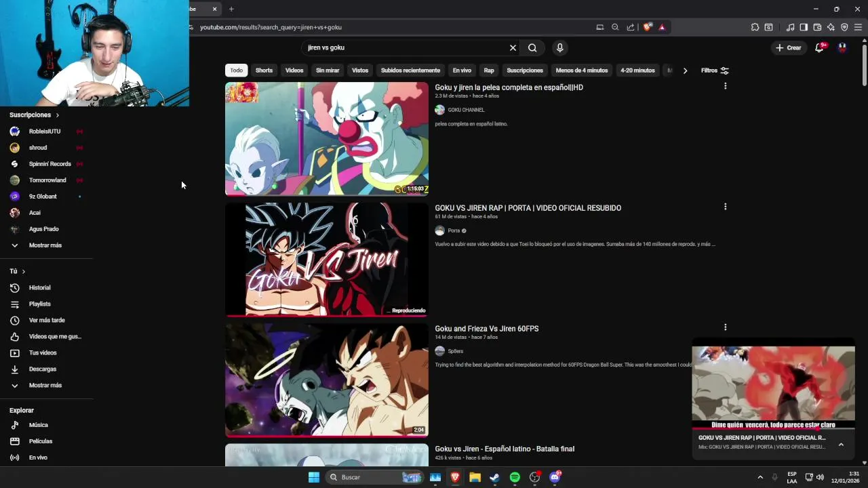Open Tomorrowland subscription
This screenshot has width=868, height=488.
[x=47, y=180]
